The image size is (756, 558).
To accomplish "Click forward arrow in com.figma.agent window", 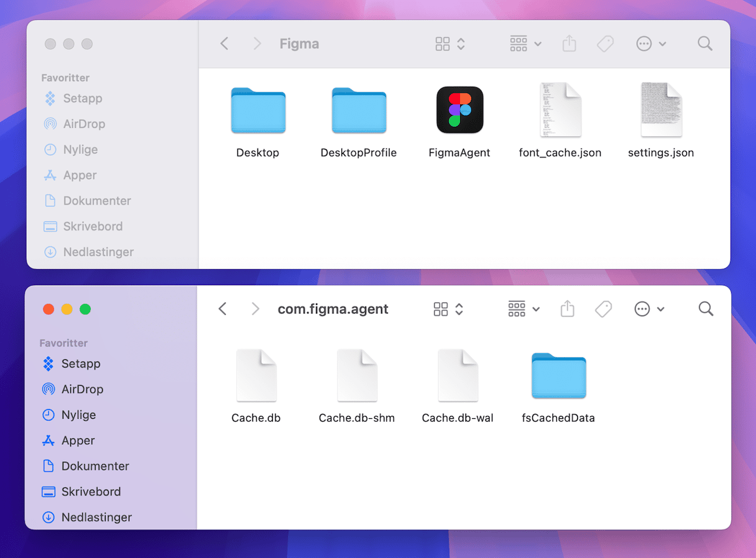I will click(255, 309).
